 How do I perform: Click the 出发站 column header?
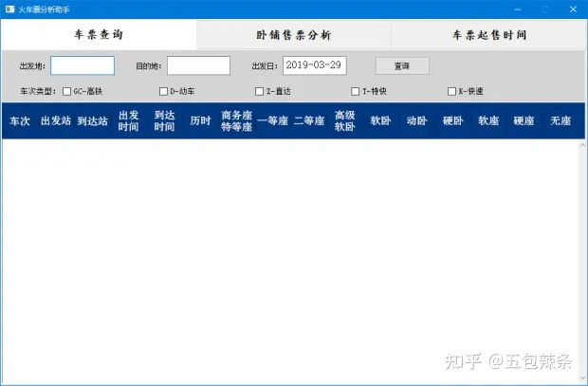[56, 120]
